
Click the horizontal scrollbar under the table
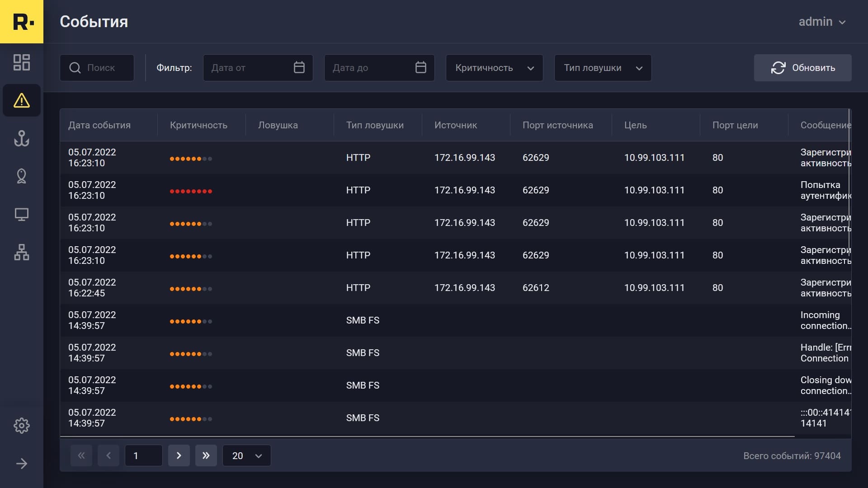pyautogui.click(x=427, y=436)
